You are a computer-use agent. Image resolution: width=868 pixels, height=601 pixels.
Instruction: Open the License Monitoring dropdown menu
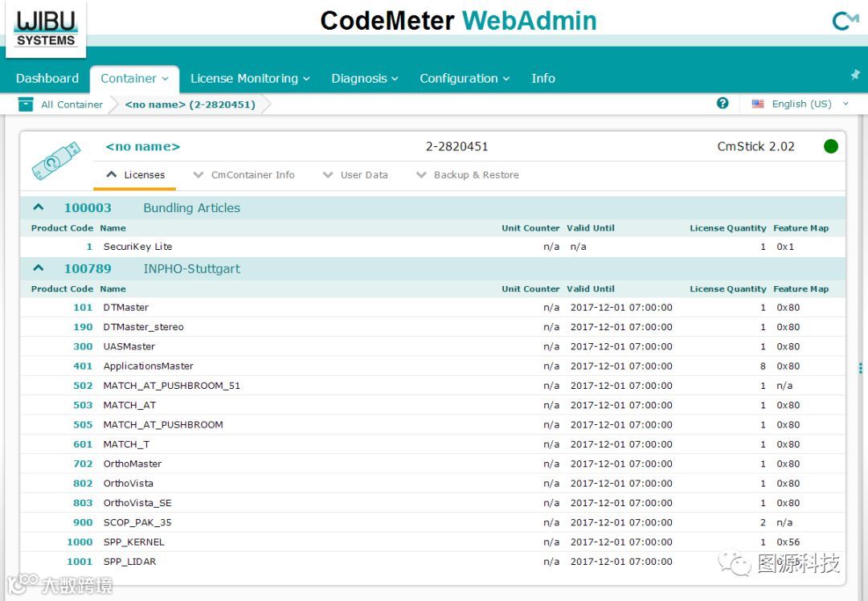pos(250,79)
